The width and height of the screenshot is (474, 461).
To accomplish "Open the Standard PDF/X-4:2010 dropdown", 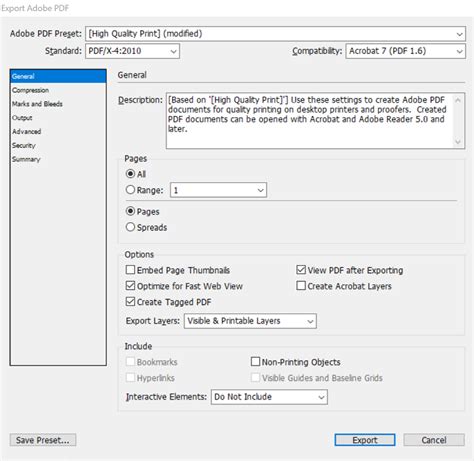I will click(x=132, y=51).
